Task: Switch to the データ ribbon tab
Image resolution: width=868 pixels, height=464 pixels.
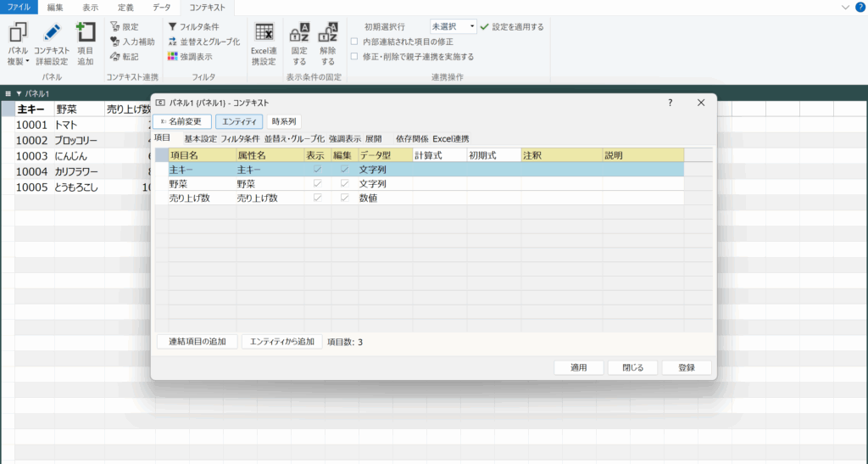Action: coord(161,8)
